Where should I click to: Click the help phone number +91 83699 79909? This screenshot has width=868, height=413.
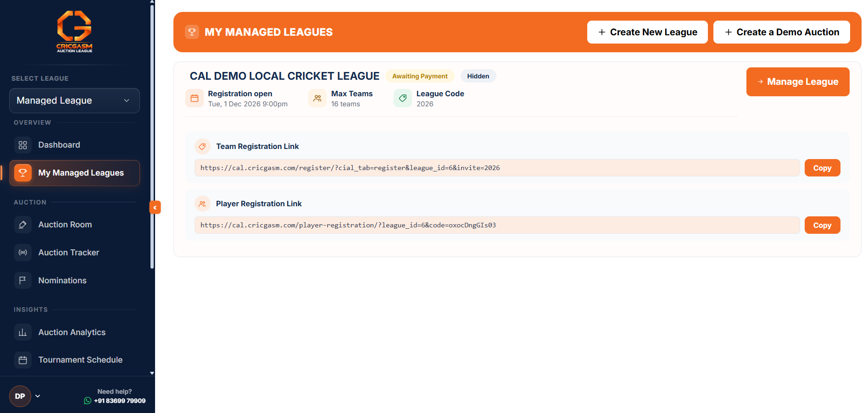[120, 401]
